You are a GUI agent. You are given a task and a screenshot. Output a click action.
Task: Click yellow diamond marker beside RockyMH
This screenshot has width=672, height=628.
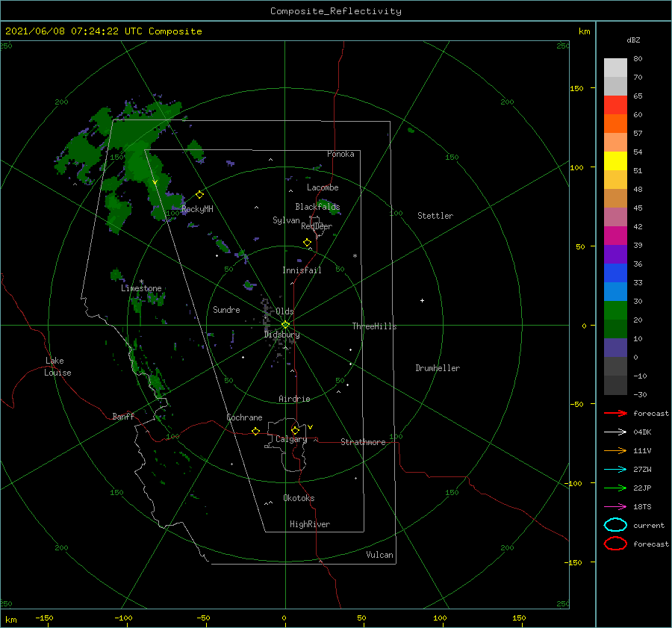click(199, 195)
